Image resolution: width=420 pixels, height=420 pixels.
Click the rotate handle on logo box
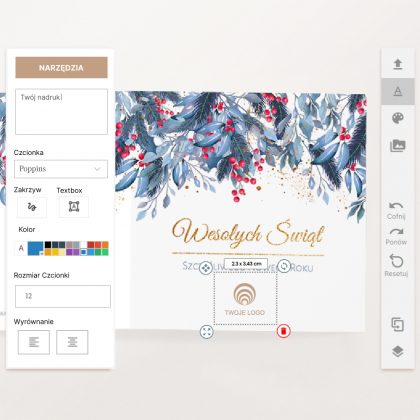pos(284,266)
